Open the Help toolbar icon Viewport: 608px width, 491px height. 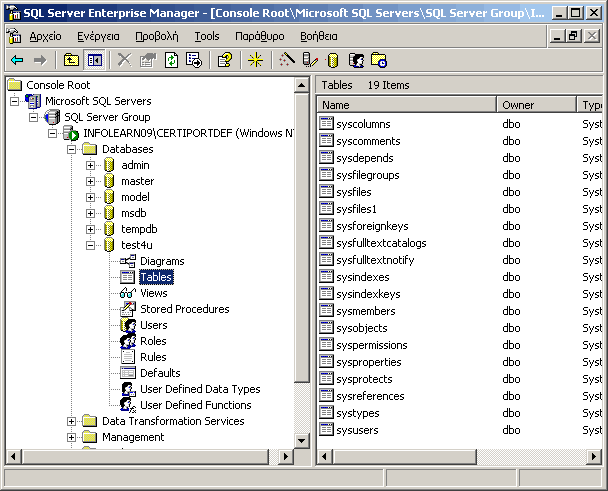[x=225, y=60]
